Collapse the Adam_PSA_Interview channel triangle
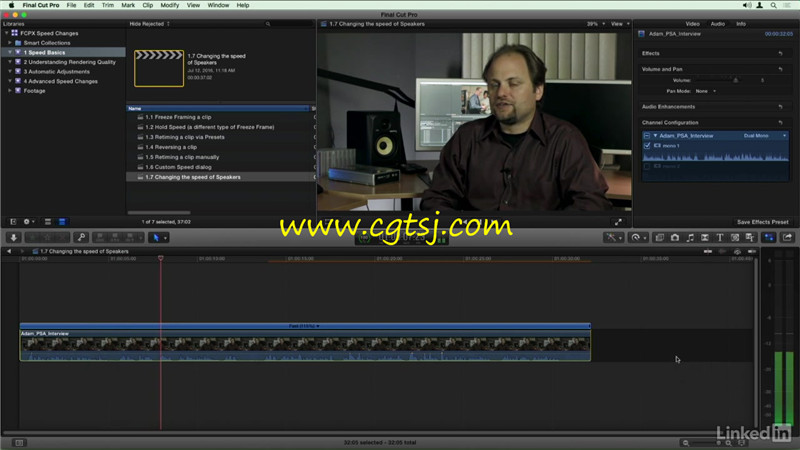 [655, 136]
